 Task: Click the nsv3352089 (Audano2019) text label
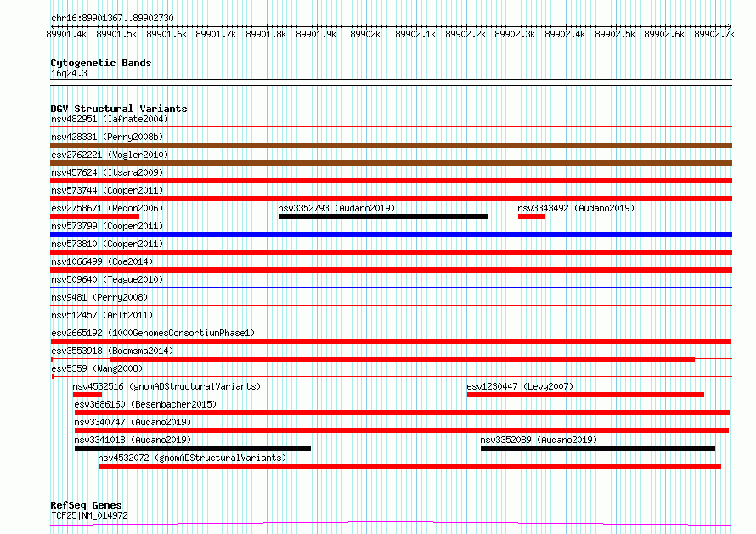(539, 440)
